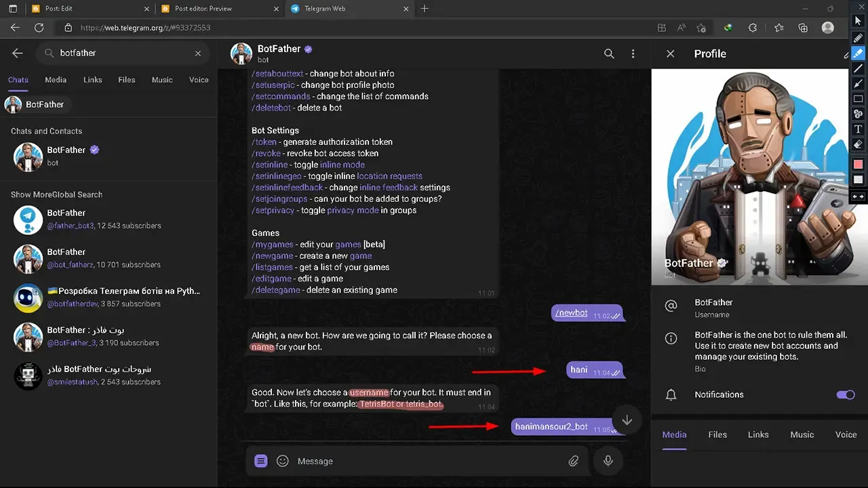This screenshot has width=868, height=488.
Task: Click the /revoke command link
Action: tap(267, 153)
